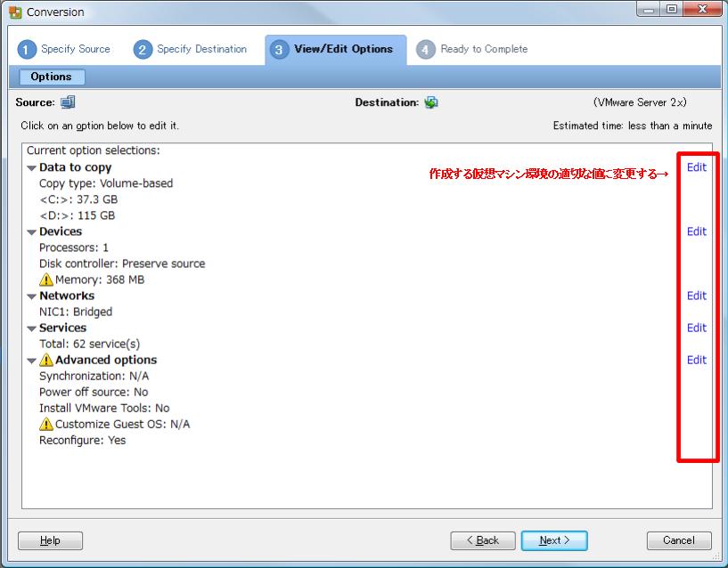Edit the Services settings

(697, 328)
